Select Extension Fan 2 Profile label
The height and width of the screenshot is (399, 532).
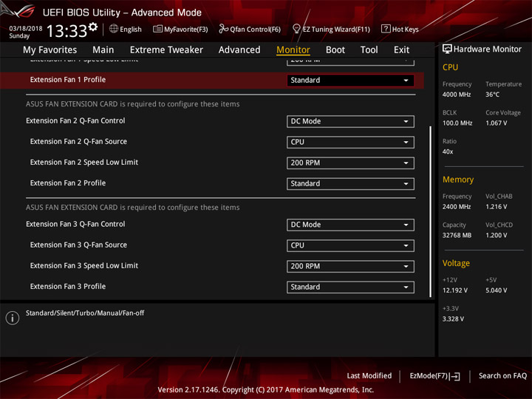tap(68, 183)
